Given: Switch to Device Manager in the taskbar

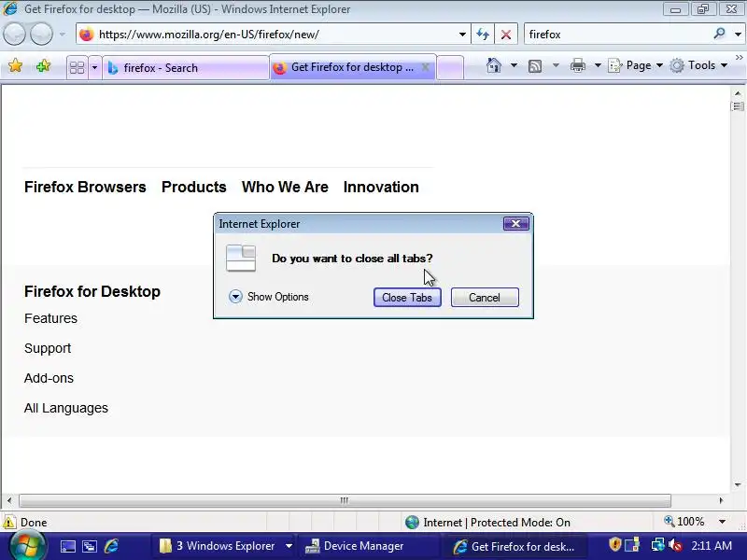Looking at the screenshot, I should click(x=368, y=546).
